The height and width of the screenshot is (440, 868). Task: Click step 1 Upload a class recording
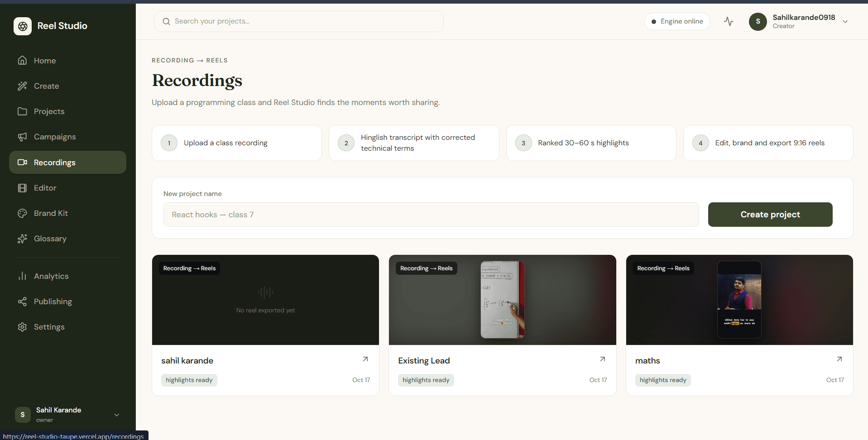[237, 143]
